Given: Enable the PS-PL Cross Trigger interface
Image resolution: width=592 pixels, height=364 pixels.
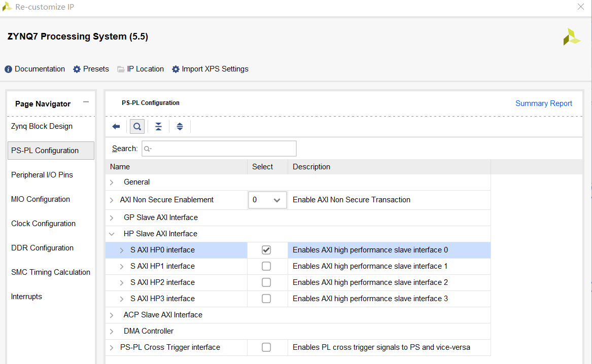Looking at the screenshot, I should click(x=266, y=347).
